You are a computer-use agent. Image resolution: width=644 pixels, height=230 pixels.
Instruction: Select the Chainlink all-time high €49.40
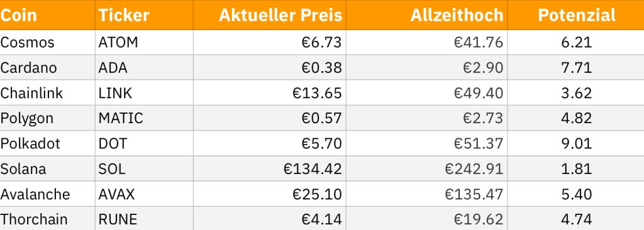[x=427, y=93]
